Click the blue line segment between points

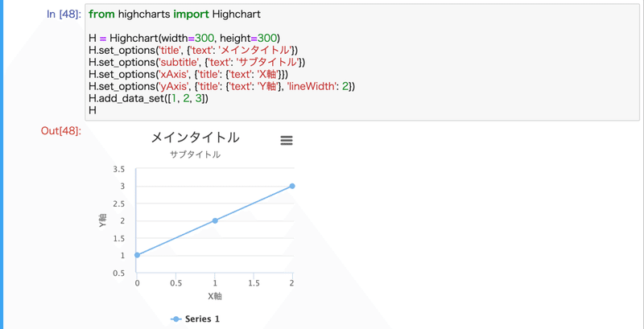pyautogui.click(x=175, y=238)
